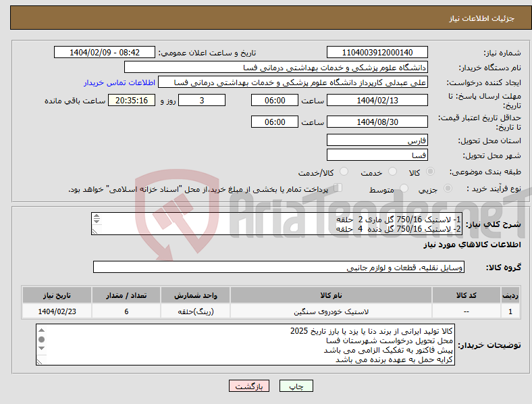
Task: Click the چاپ (print) button
Action: 296,386
